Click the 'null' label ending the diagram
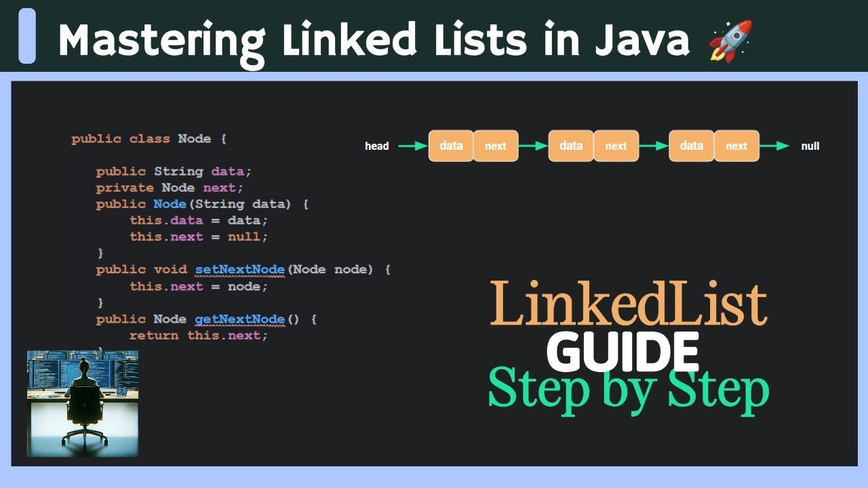Viewport: 868px width, 488px height. point(810,146)
